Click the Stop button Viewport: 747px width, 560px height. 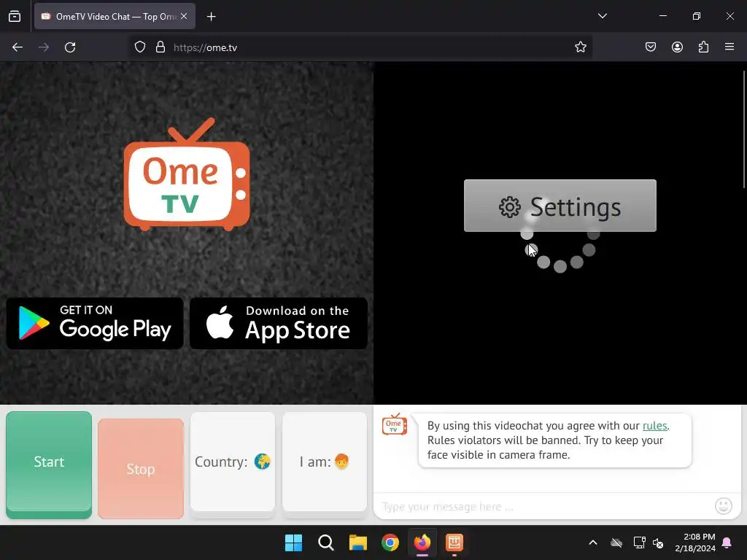tap(141, 469)
